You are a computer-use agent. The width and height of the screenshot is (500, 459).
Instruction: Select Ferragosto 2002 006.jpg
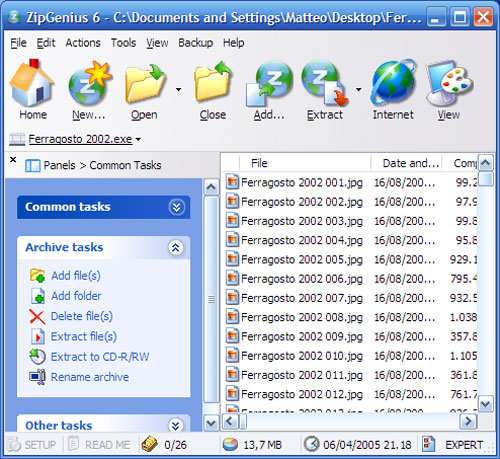pyautogui.click(x=302, y=279)
